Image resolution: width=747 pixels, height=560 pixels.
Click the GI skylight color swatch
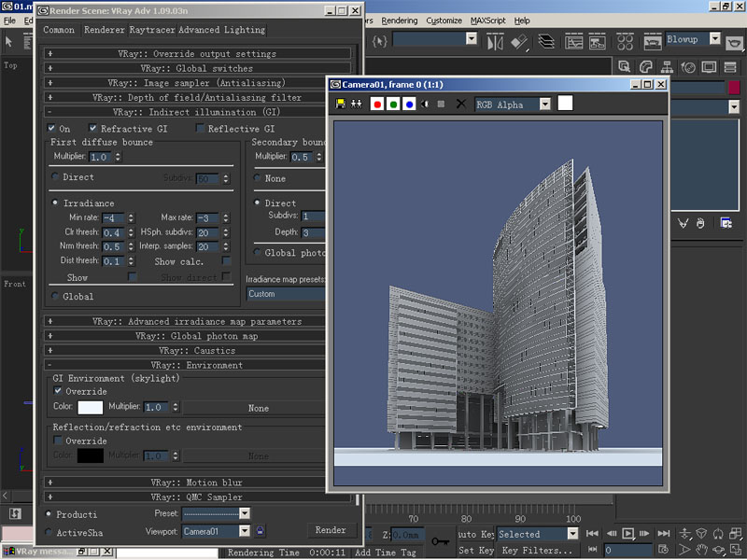90,408
